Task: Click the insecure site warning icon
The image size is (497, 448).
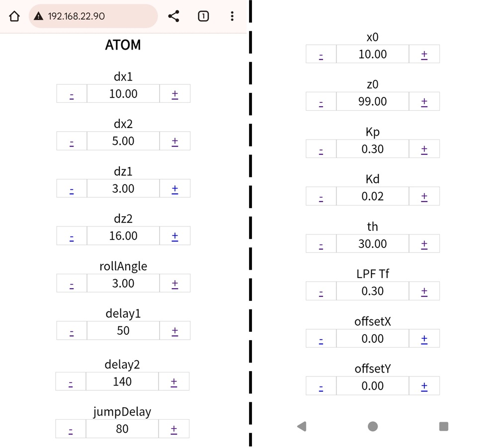Action: tap(38, 16)
